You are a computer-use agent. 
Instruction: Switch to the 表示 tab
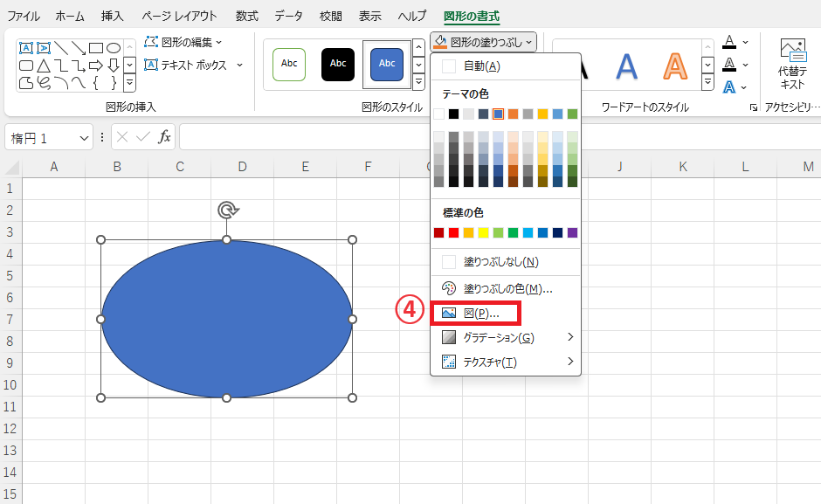tap(369, 17)
